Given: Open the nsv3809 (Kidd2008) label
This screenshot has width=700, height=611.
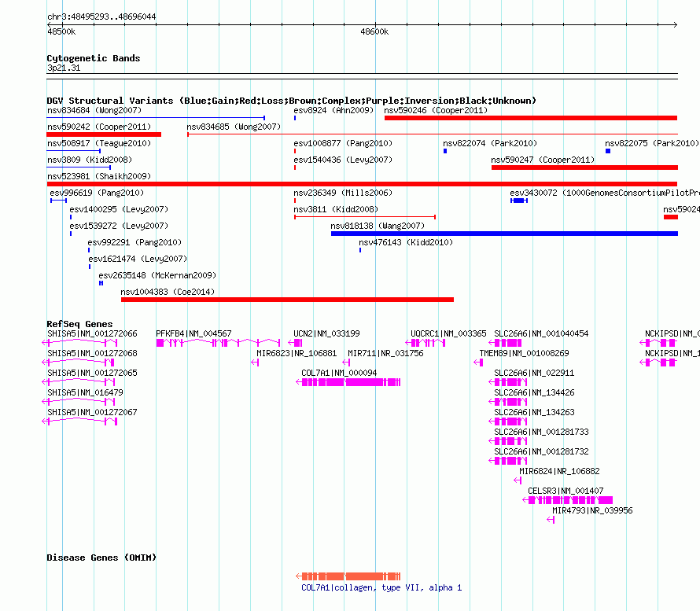Looking at the screenshot, I should [x=90, y=160].
